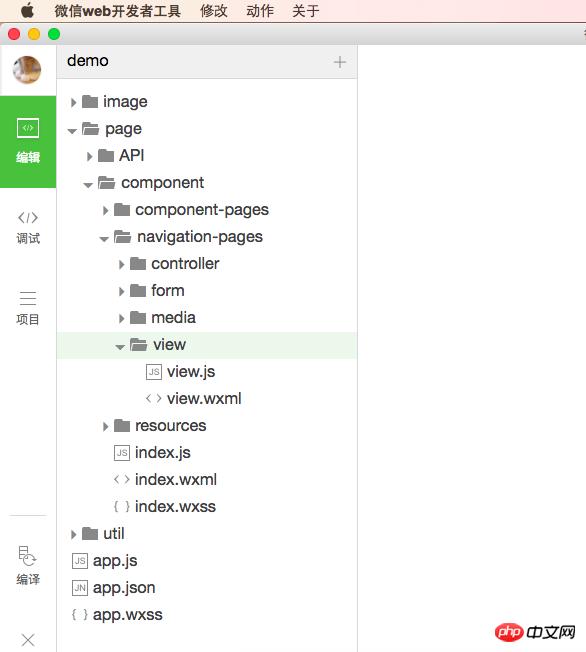Click the user avatar picture
The height and width of the screenshot is (652, 586).
pos(27,70)
